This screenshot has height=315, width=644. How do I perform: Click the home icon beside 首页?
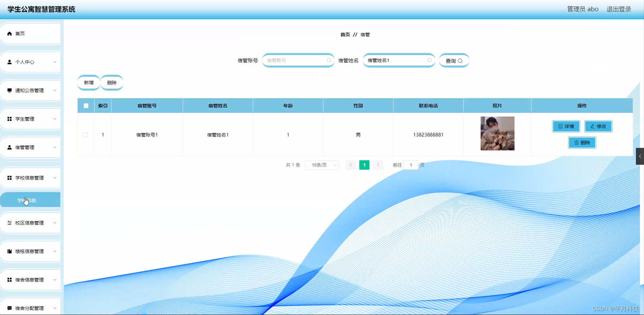[9, 33]
